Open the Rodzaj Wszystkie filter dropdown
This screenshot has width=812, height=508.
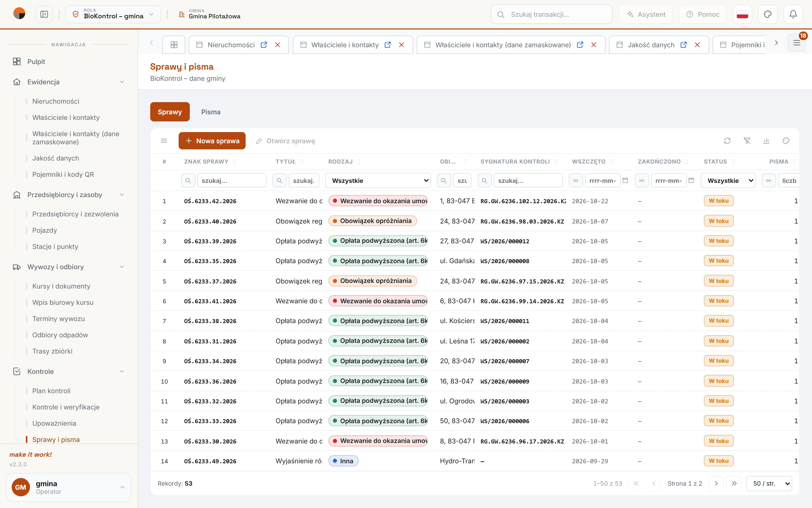tap(378, 181)
